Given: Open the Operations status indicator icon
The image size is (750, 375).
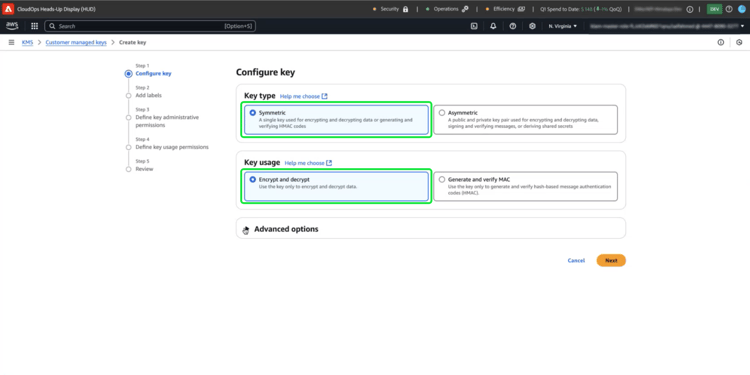Looking at the screenshot, I should click(x=465, y=9).
